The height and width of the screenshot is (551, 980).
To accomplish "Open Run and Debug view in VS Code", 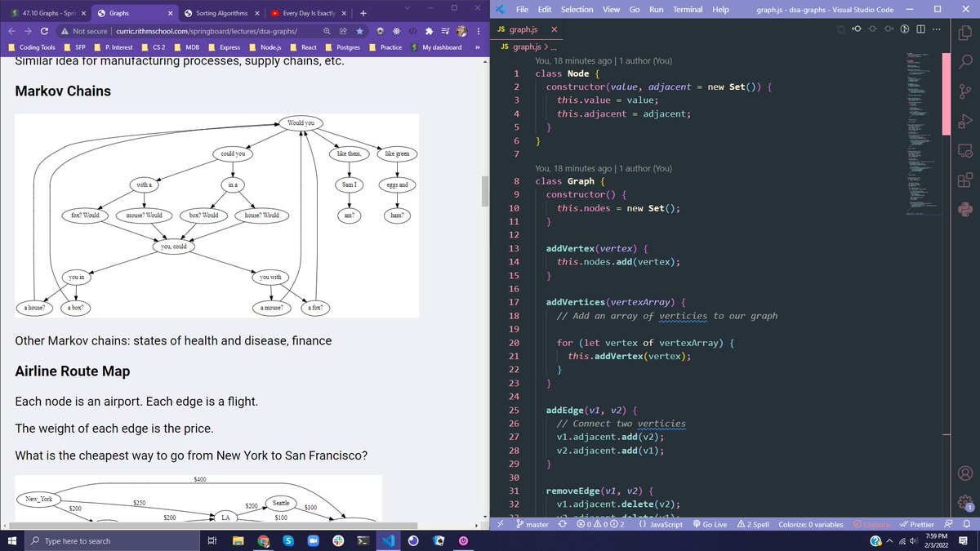I will 964,120.
